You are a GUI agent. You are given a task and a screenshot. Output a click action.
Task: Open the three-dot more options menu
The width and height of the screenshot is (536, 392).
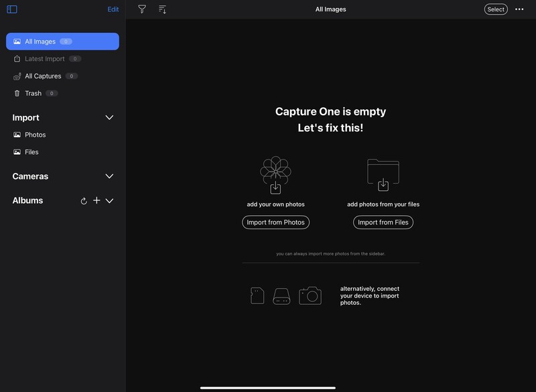click(519, 9)
